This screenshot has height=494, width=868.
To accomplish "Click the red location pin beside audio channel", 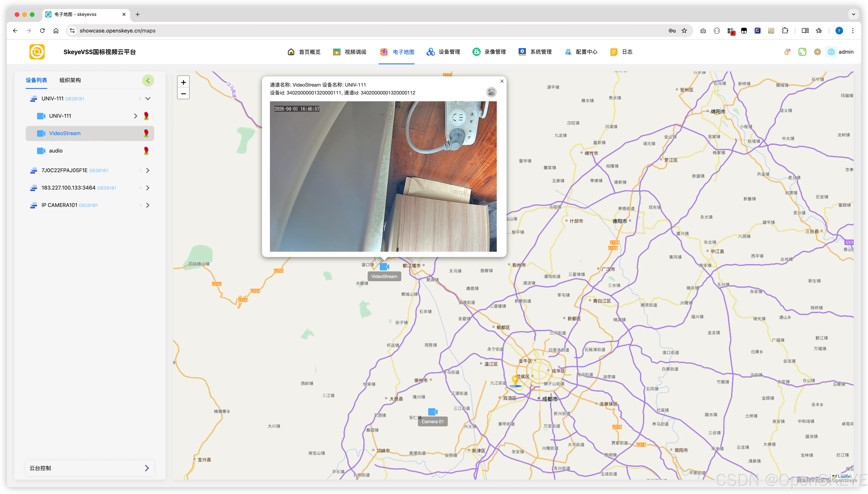I will point(146,151).
